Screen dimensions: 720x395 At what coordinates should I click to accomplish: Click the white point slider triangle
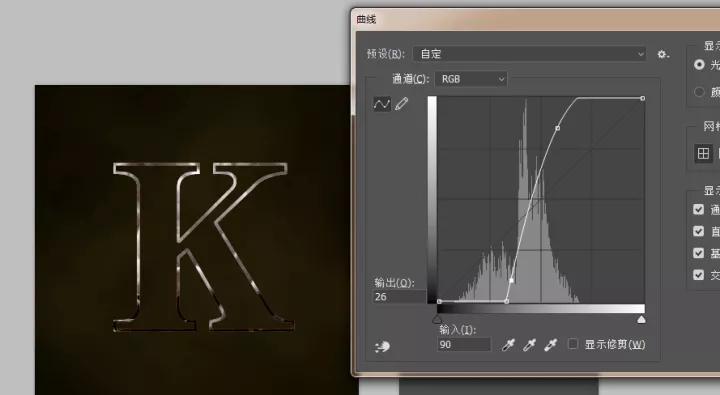coord(641,319)
